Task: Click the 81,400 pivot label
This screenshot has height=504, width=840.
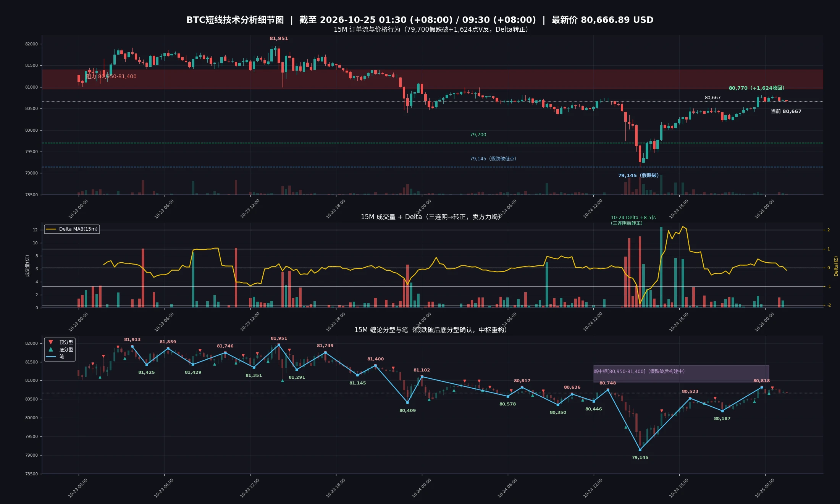Action: [376, 359]
